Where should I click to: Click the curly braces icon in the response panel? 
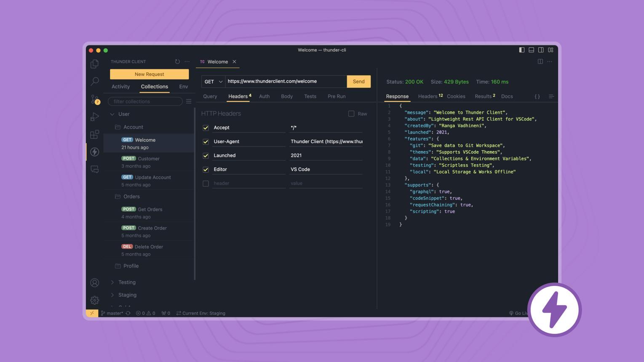(x=537, y=96)
